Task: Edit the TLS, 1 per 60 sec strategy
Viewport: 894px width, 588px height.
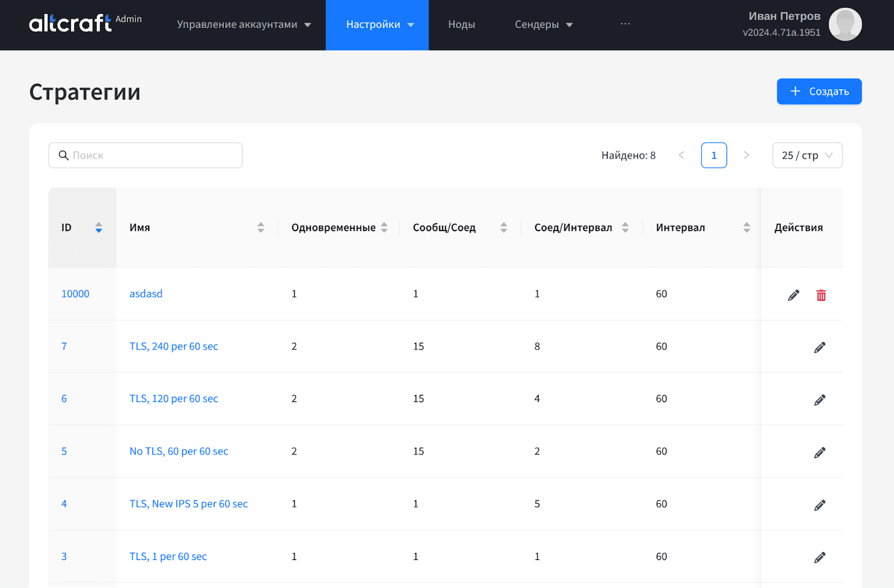Action: tap(819, 557)
